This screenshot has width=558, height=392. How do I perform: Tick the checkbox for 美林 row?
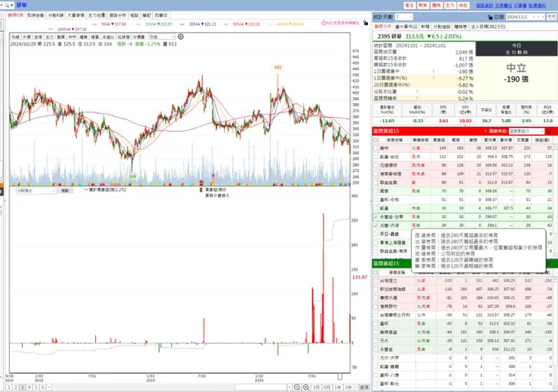tap(376, 148)
